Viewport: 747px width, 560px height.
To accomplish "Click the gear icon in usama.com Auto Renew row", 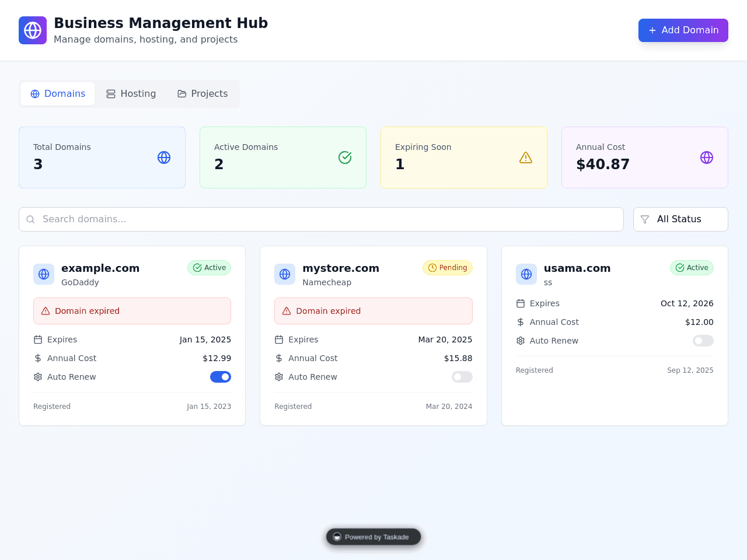I will (x=521, y=341).
